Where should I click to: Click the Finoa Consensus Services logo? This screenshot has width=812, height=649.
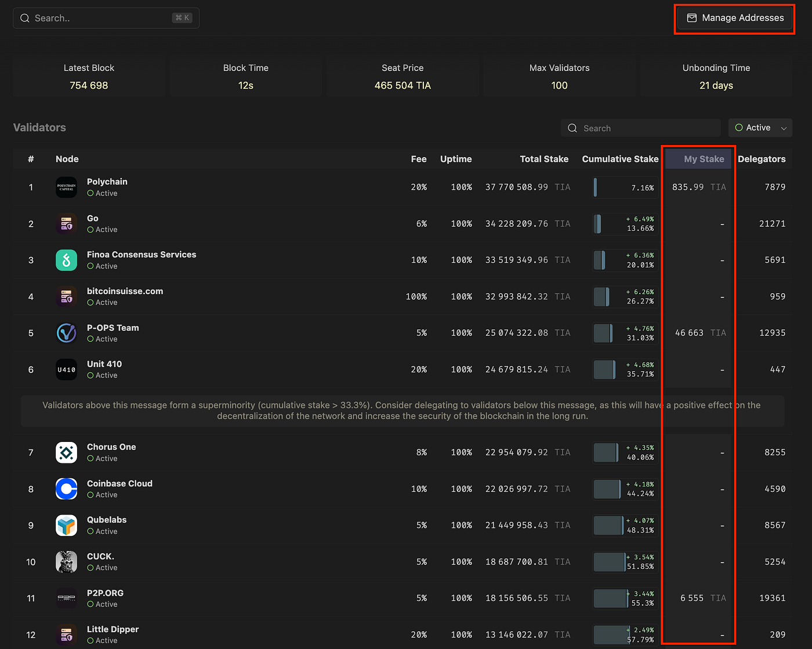(66, 260)
